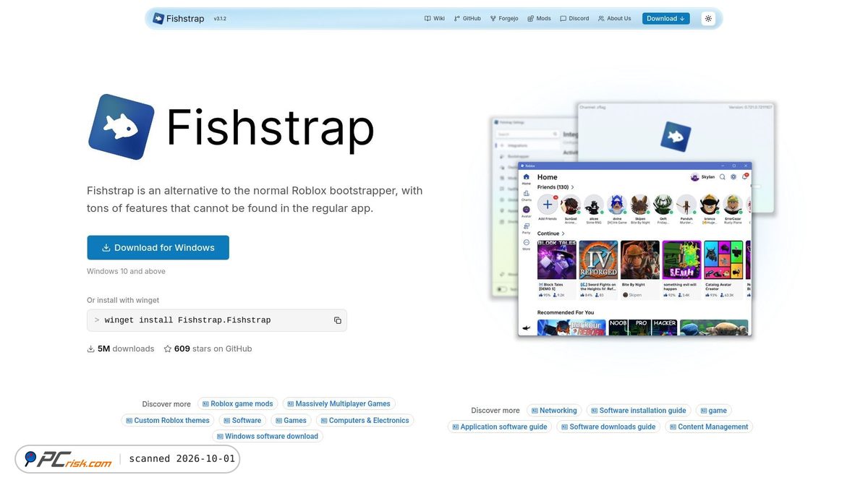The width and height of the screenshot is (868, 488).
Task: Copy the winget install command
Action: coord(337,320)
